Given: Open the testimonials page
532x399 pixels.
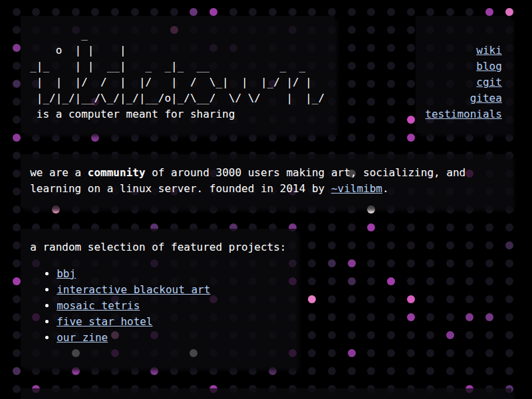Looking at the screenshot, I should (464, 114).
